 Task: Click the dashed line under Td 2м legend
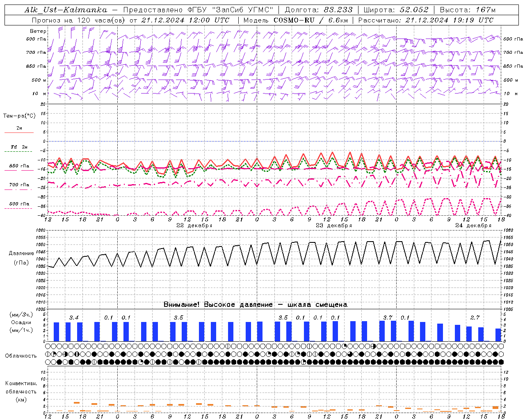click(x=19, y=152)
